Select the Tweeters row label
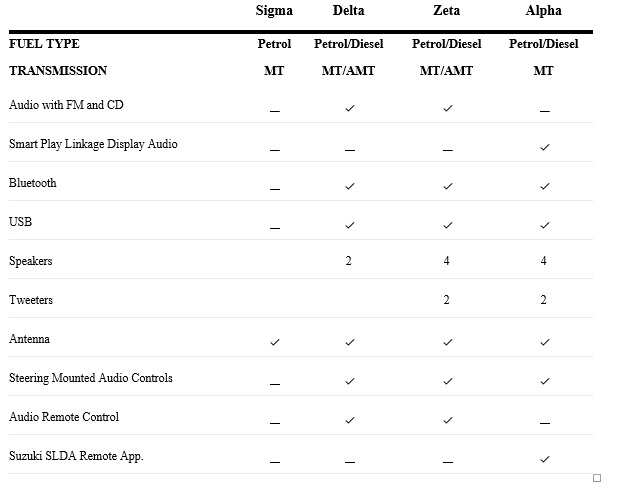 pos(31,300)
